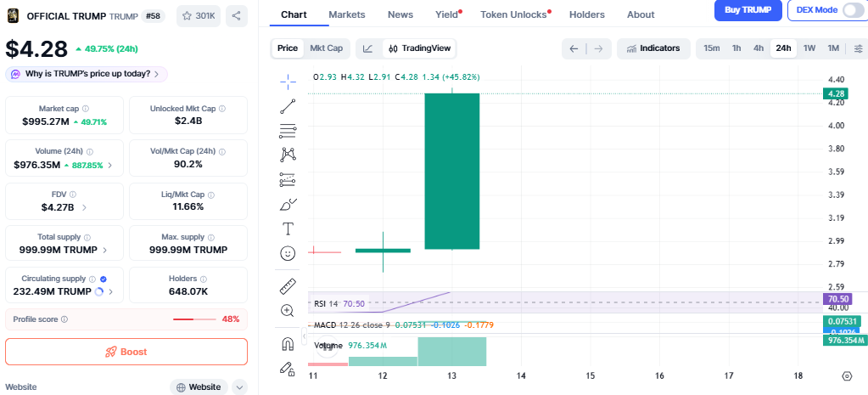This screenshot has height=395, width=868.
Task: Expand the FDV details chevron
Action: (x=84, y=207)
